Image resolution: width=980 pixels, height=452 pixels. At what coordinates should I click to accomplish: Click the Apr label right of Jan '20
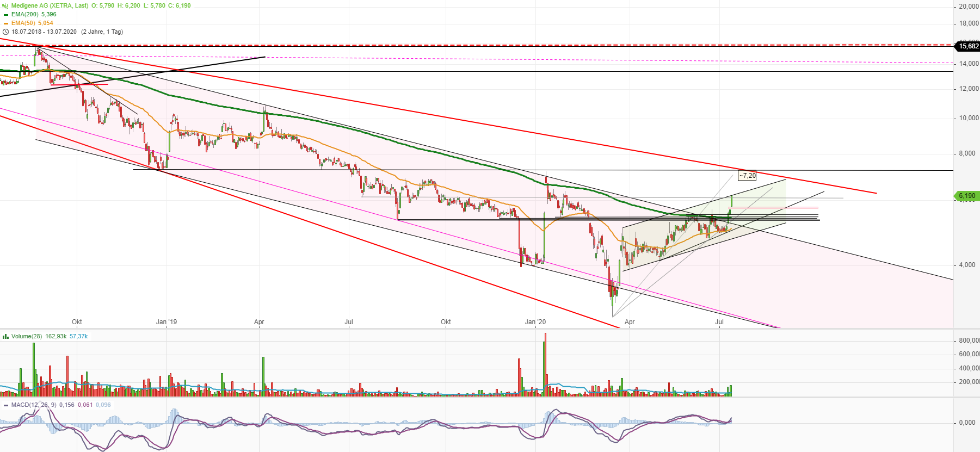630,322
